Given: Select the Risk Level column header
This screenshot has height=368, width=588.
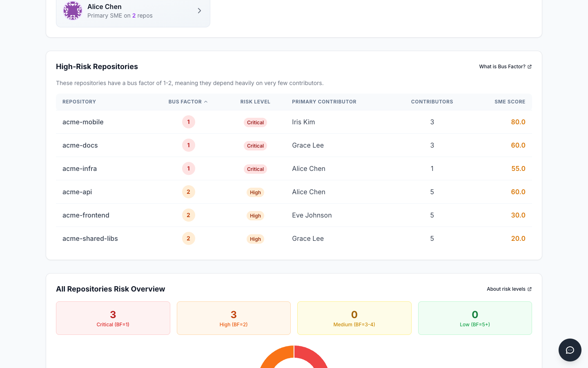Looking at the screenshot, I should coord(255,101).
